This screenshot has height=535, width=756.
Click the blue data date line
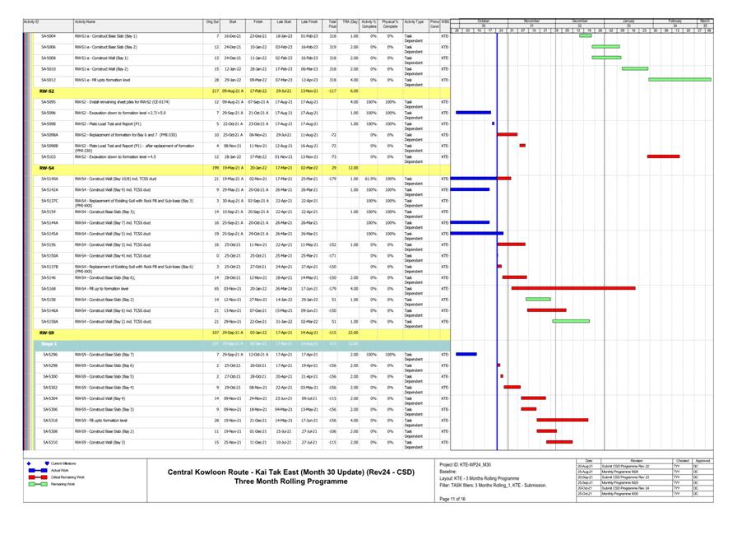pos(497,247)
